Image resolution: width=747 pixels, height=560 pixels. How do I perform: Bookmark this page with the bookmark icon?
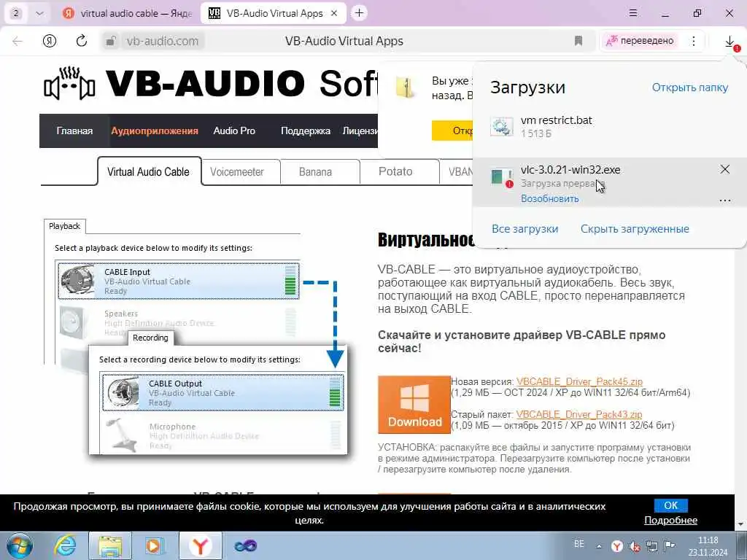pos(578,41)
